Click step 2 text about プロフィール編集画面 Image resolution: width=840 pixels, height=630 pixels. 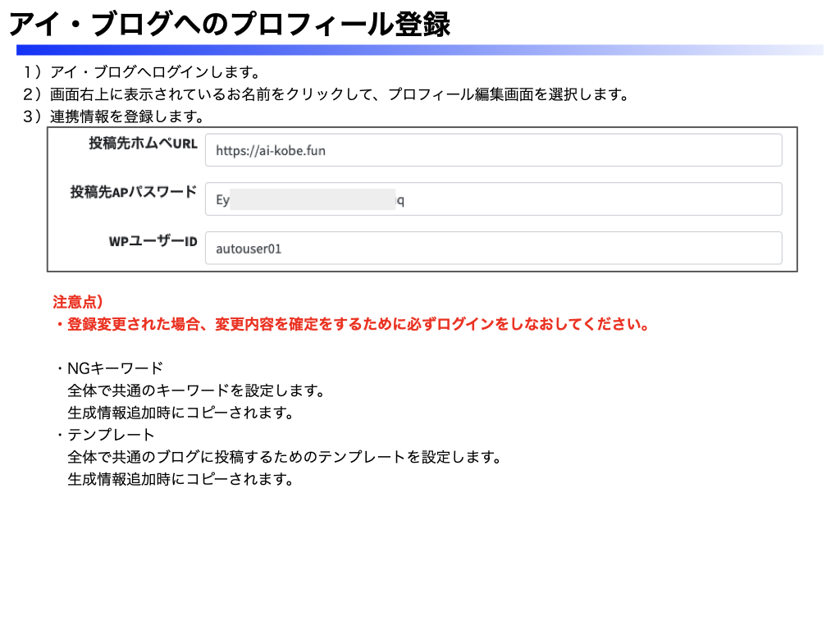(x=326, y=94)
